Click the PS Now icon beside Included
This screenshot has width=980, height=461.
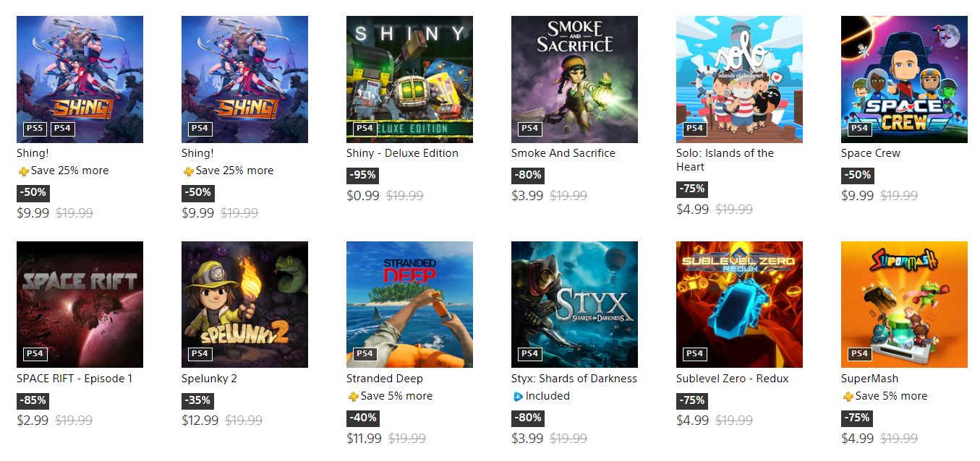[x=518, y=397]
